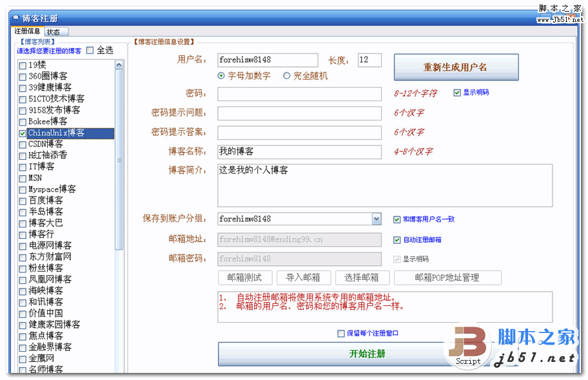Toggle the 百度博客 checkbox
The width and height of the screenshot is (588, 380).
pos(23,201)
